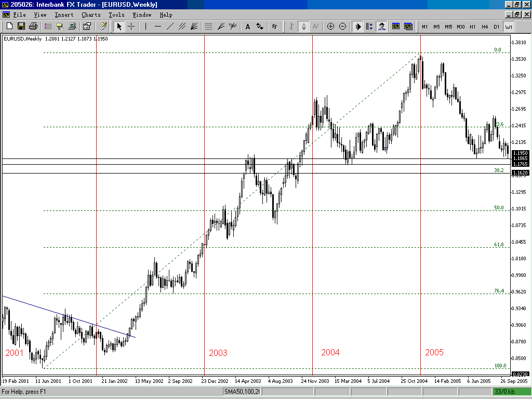Select the text label tool

[x=248, y=26]
